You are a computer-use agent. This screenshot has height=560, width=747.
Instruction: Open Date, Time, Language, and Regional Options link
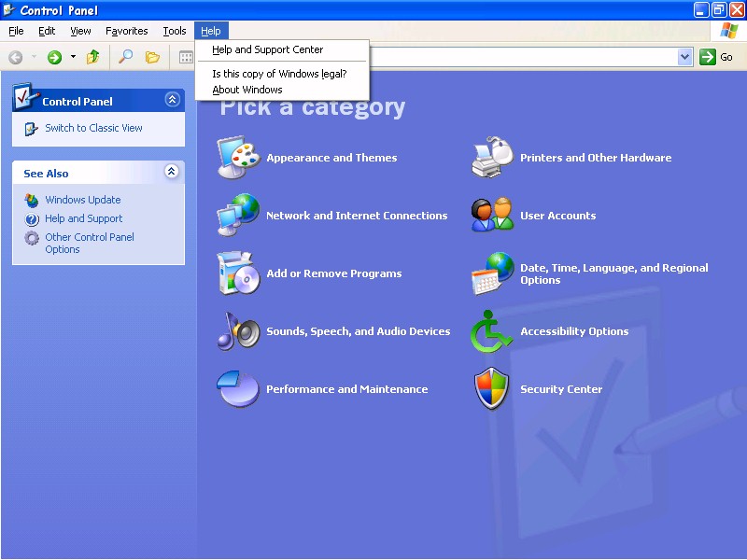pos(614,273)
